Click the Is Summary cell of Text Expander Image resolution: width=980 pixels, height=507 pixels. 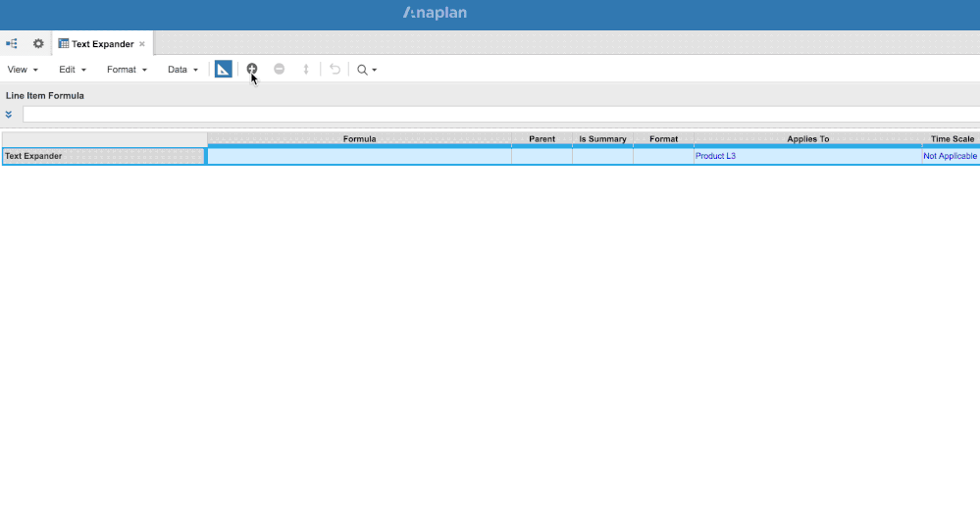tap(602, 156)
